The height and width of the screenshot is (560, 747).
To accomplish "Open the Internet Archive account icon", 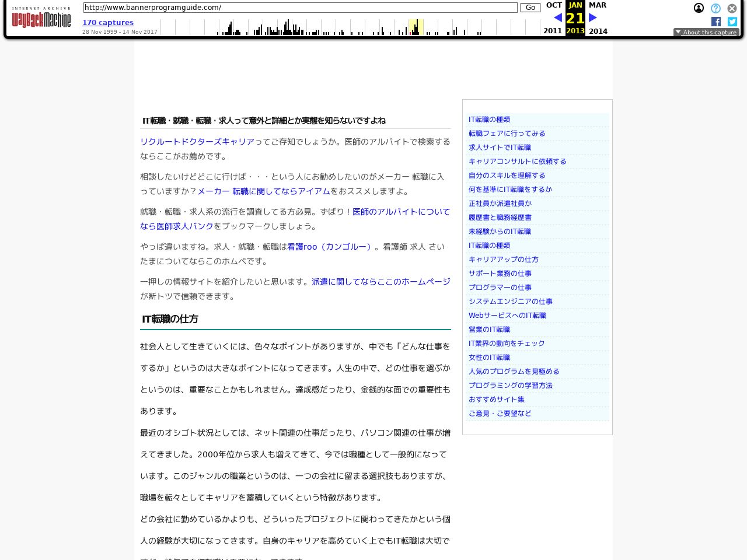I will (x=699, y=8).
